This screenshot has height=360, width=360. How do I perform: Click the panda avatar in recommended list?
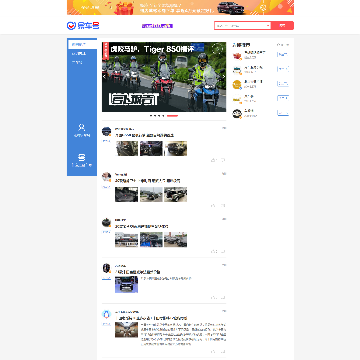pyautogui.click(x=237, y=114)
